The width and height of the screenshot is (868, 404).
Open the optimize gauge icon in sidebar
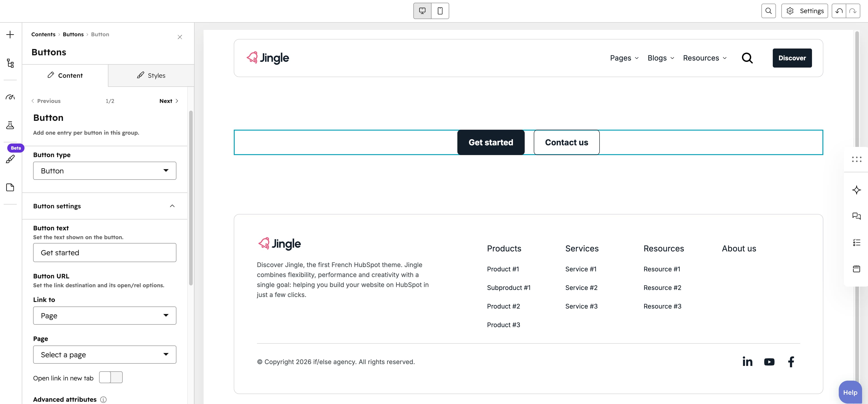pyautogui.click(x=10, y=97)
